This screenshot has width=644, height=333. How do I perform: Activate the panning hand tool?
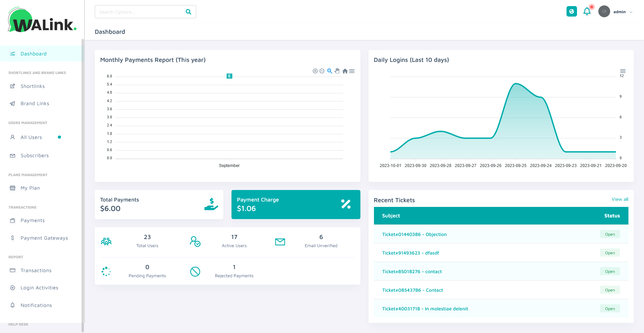pyautogui.click(x=337, y=71)
